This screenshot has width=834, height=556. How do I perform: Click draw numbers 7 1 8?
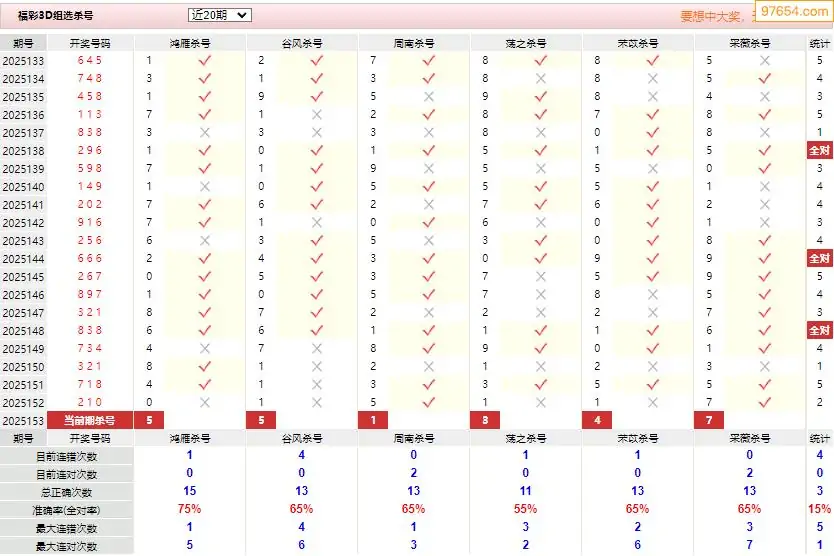tap(90, 384)
